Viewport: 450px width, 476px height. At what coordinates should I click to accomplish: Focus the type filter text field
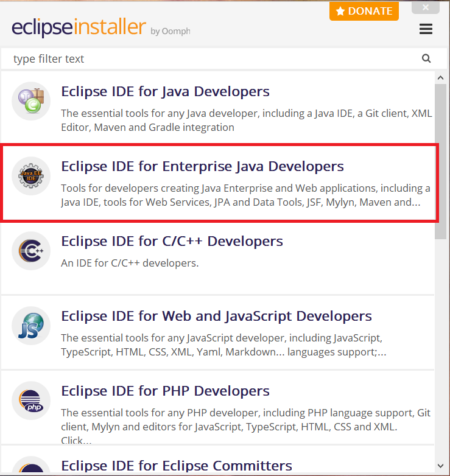(224, 58)
